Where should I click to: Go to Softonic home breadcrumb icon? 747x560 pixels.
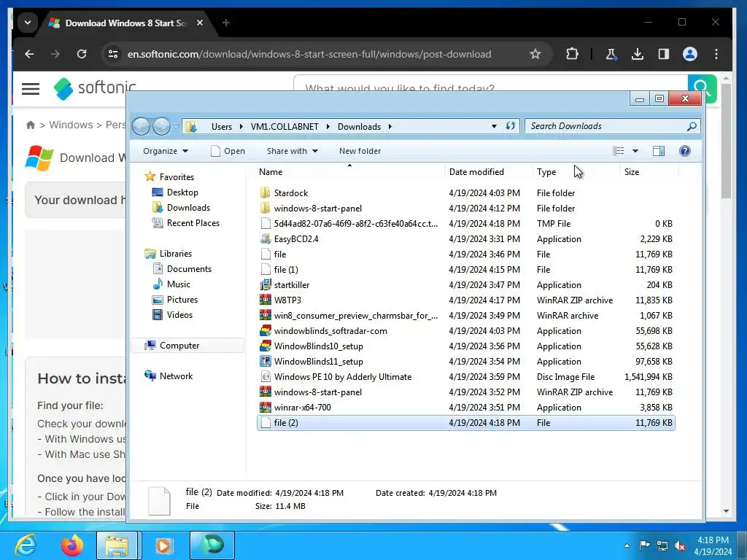[x=31, y=125]
